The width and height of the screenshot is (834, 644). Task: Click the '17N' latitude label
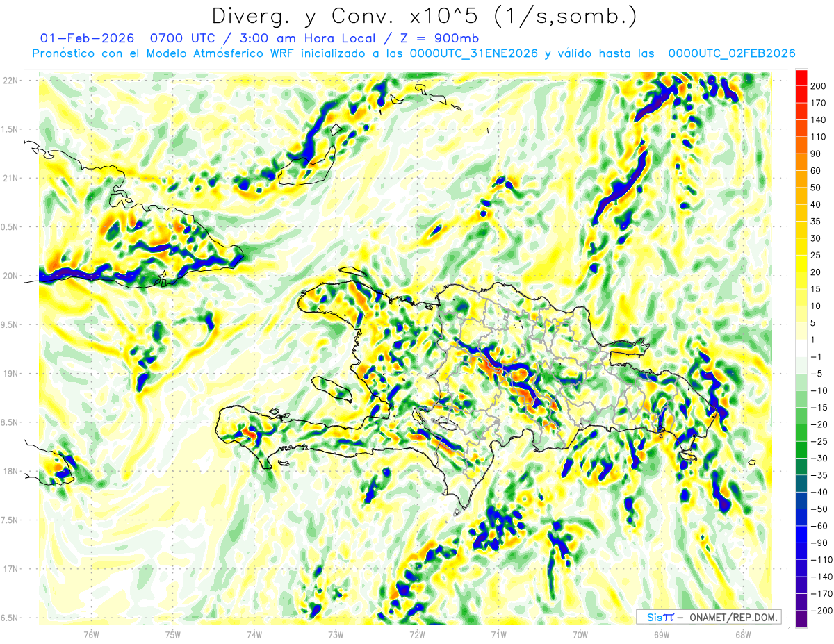tap(11, 569)
